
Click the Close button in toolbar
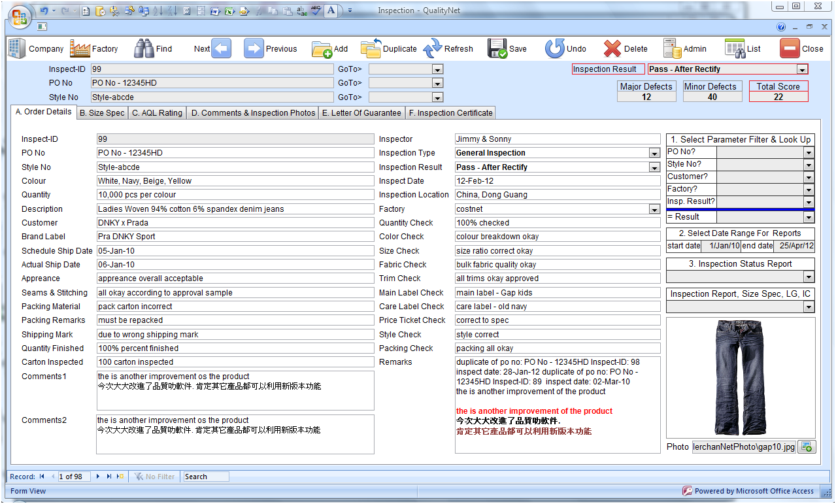coord(801,48)
